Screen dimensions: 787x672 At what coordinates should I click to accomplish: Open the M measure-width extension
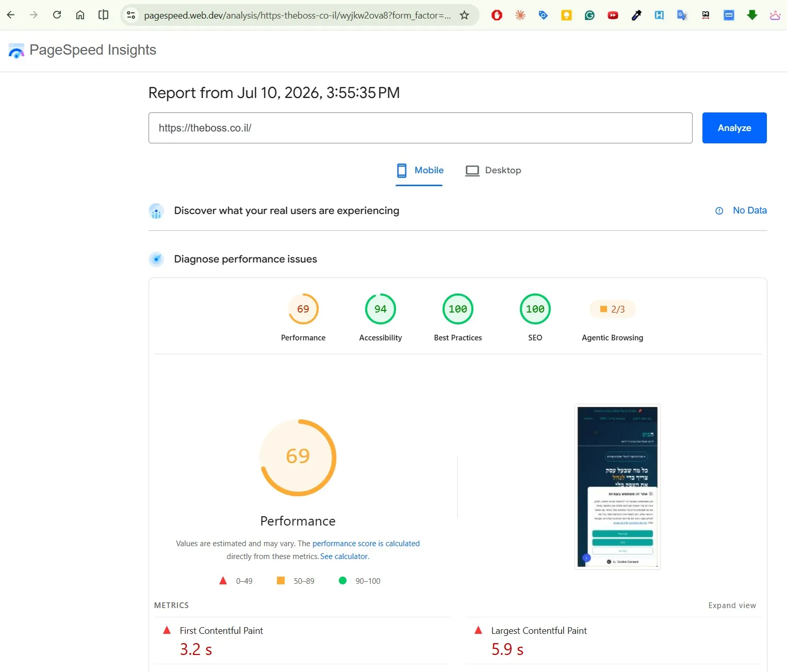[x=706, y=15]
